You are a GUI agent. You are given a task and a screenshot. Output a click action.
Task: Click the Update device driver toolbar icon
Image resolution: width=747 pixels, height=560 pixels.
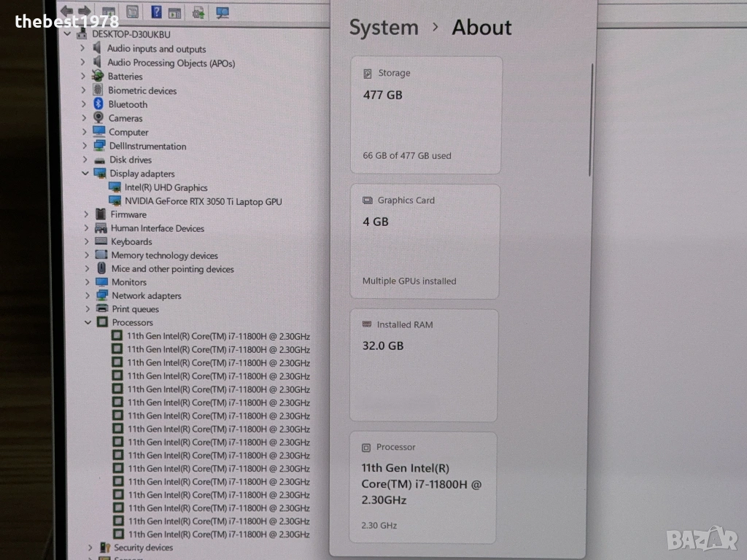[x=198, y=12]
